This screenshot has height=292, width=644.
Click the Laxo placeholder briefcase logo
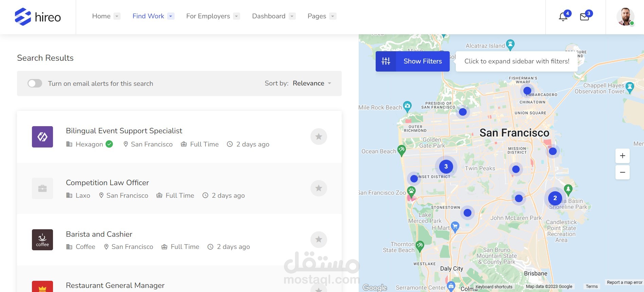(42, 188)
